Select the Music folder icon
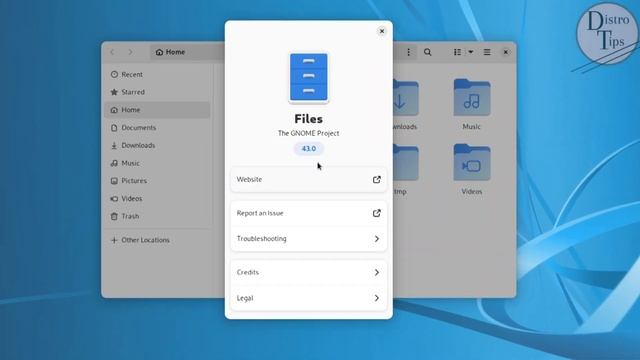This screenshot has height=360, width=640. 472,97
